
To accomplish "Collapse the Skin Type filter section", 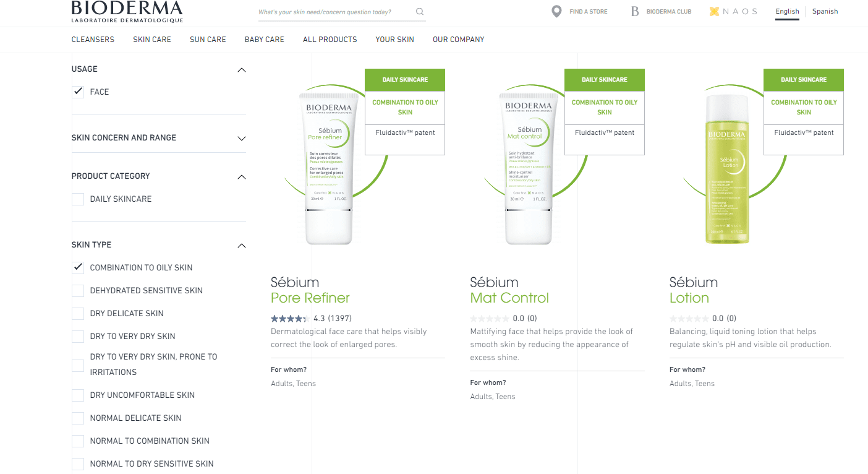I will point(242,246).
